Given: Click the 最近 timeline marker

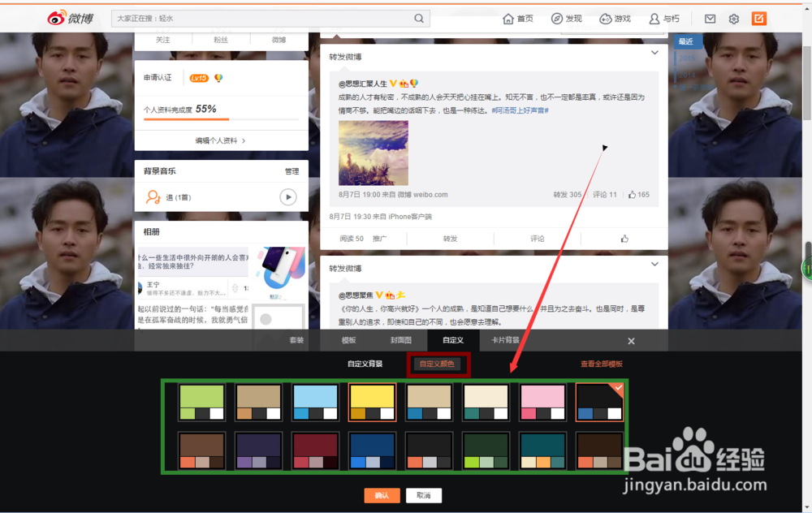Looking at the screenshot, I should pyautogui.click(x=686, y=41).
